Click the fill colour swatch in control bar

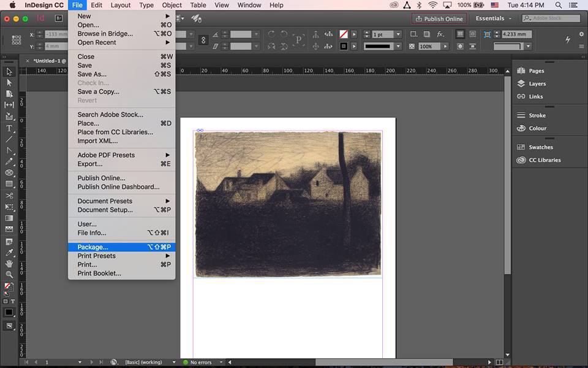point(344,34)
